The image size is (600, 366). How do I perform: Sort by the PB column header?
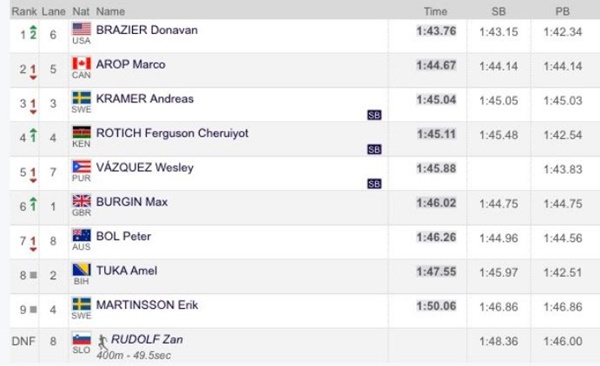(x=562, y=11)
